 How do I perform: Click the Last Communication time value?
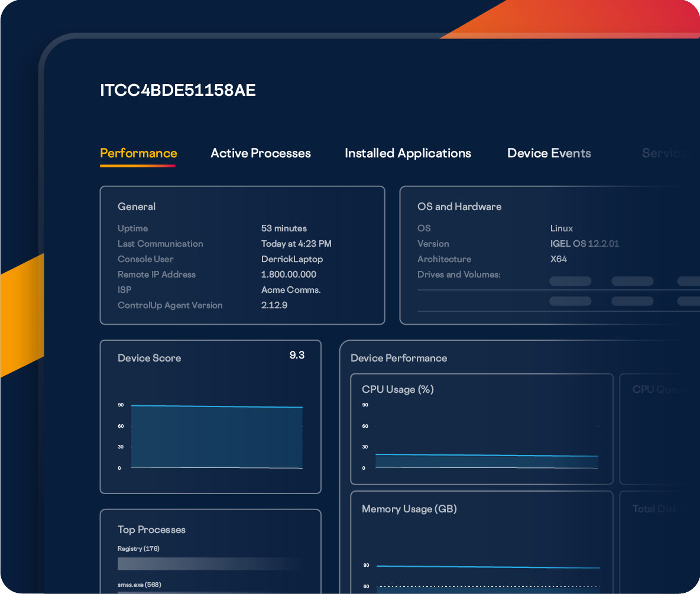pyautogui.click(x=296, y=244)
